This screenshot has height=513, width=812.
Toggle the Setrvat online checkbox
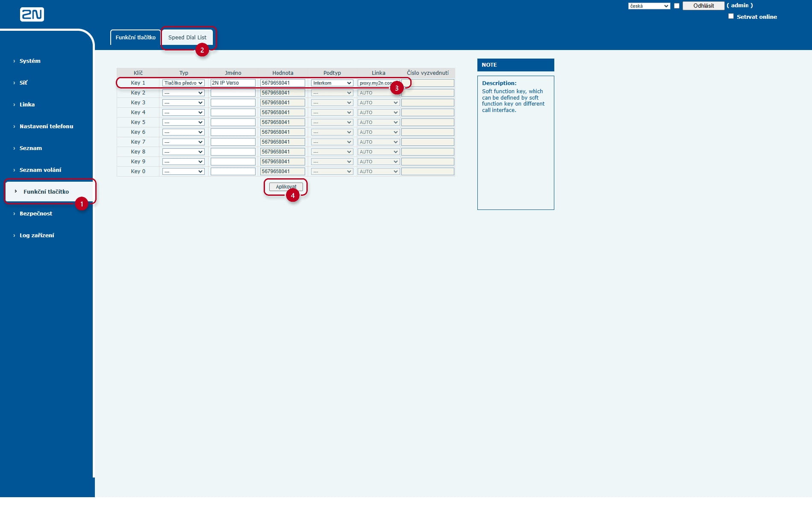point(731,16)
